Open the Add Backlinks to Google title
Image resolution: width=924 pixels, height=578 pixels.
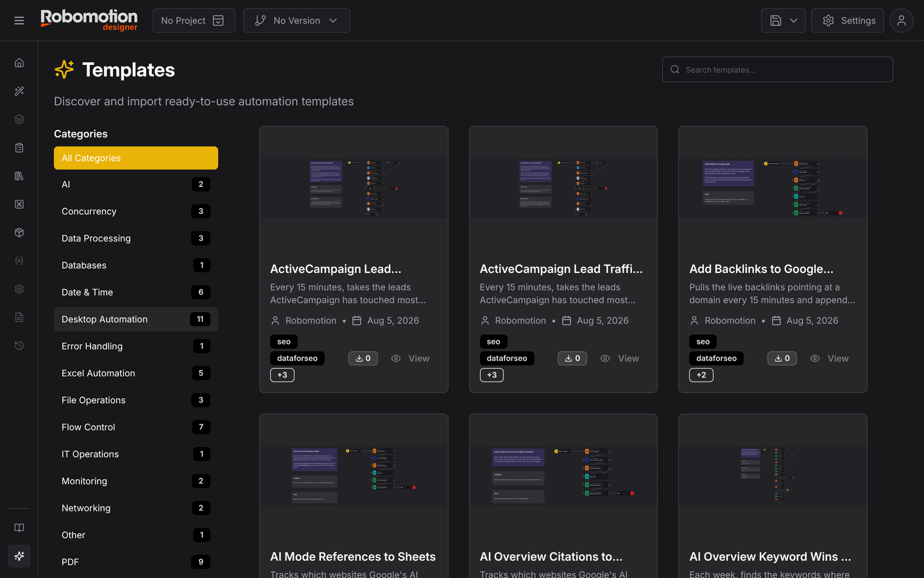pyautogui.click(x=762, y=269)
